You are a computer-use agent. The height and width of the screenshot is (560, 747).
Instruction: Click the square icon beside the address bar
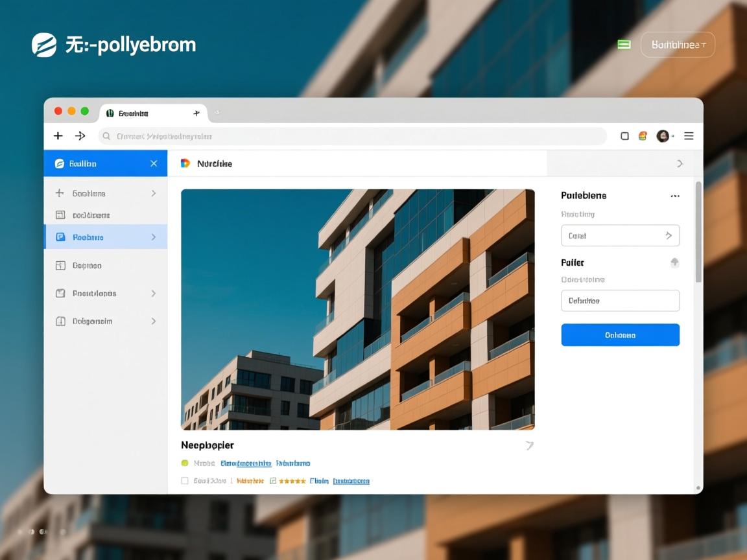[x=624, y=136]
